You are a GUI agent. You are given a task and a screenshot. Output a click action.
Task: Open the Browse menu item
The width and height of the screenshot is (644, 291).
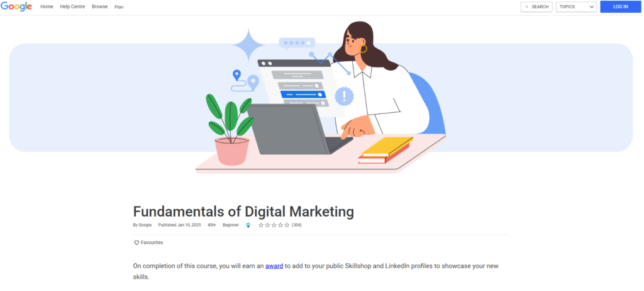(100, 6)
